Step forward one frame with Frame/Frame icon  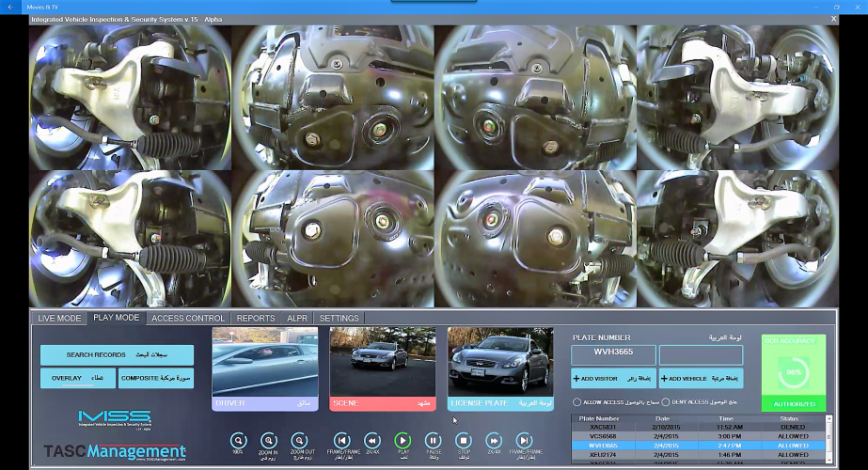click(524, 441)
